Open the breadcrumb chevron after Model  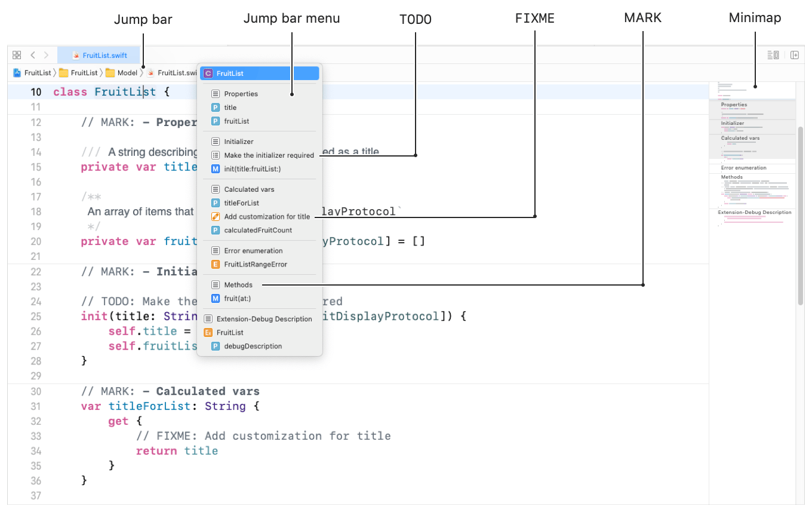click(143, 72)
